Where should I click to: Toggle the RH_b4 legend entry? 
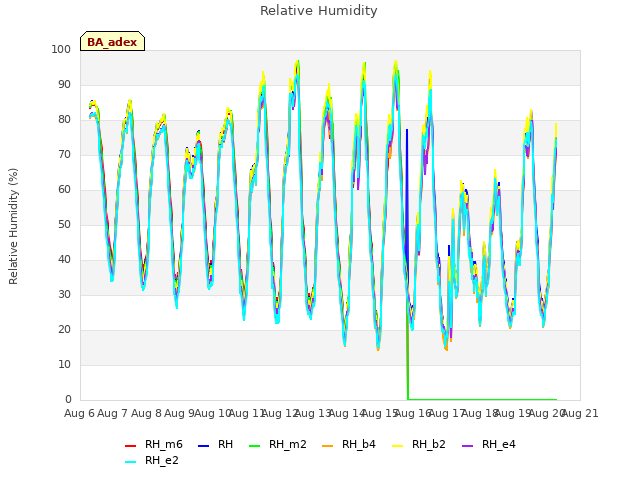349,444
